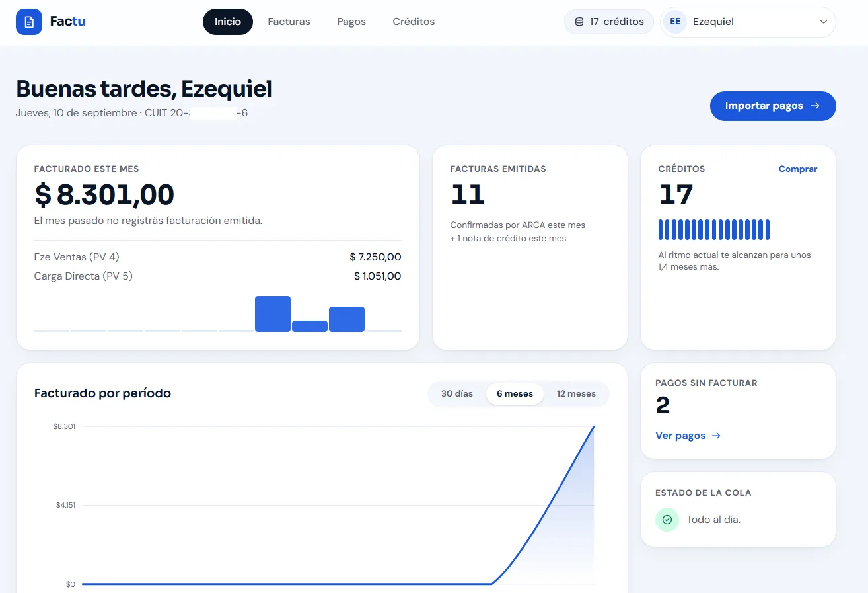The height and width of the screenshot is (593, 868).
Task: Click the Carga Directa (PV 5) row
Action: coord(217,276)
